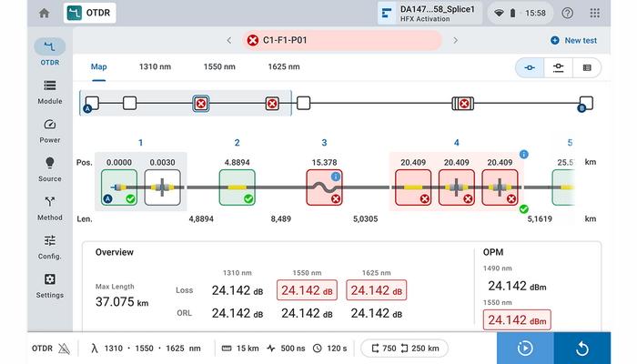This screenshot has height=364, width=637.
Task: Go to previous fiber using left chevron
Action: click(x=229, y=40)
